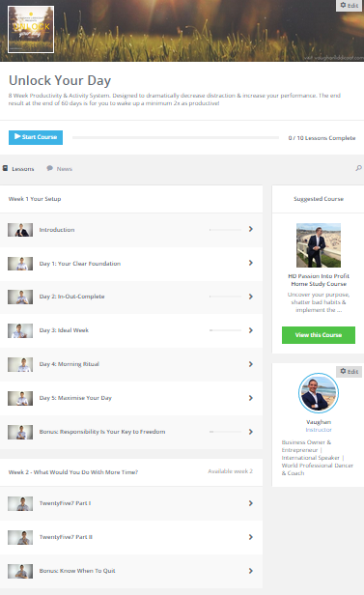Click the search magnifier icon

tap(358, 168)
